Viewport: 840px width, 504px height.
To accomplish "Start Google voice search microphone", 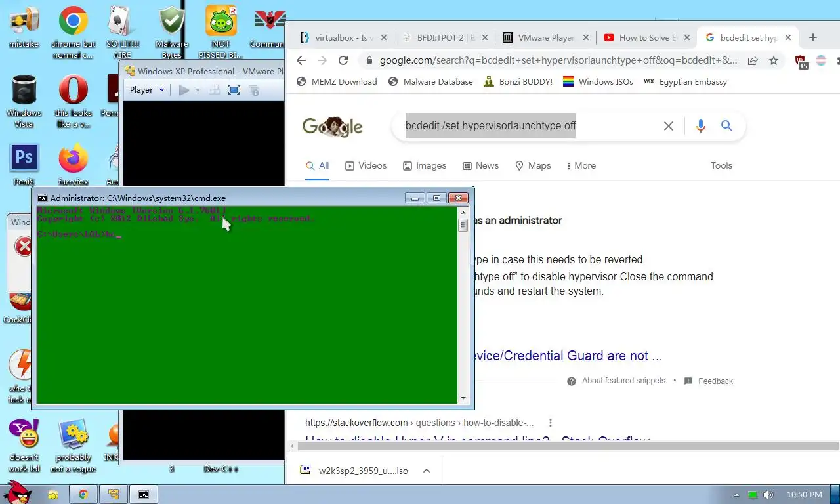I will [700, 126].
